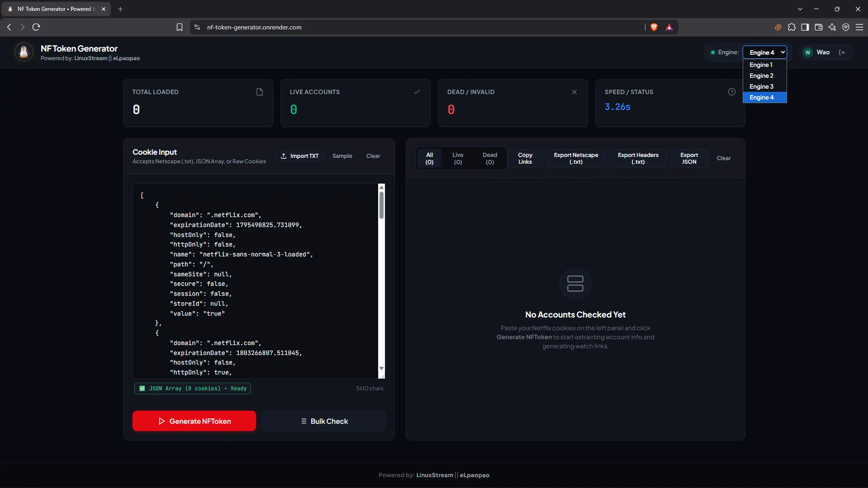Click the cookie textarea scrollbar thumb
Screen dimensions: 868x488
(381, 205)
